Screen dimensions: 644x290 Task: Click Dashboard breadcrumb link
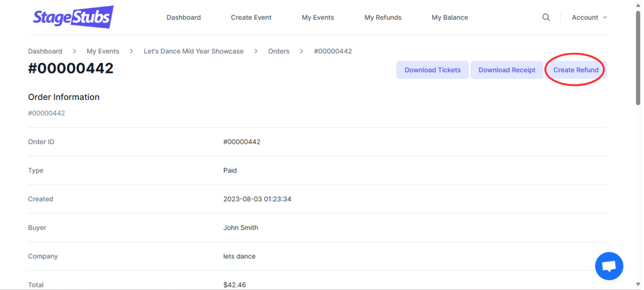(45, 51)
